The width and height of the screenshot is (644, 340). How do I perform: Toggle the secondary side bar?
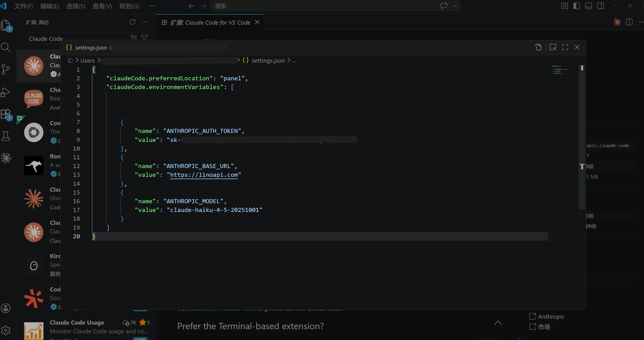point(601,6)
